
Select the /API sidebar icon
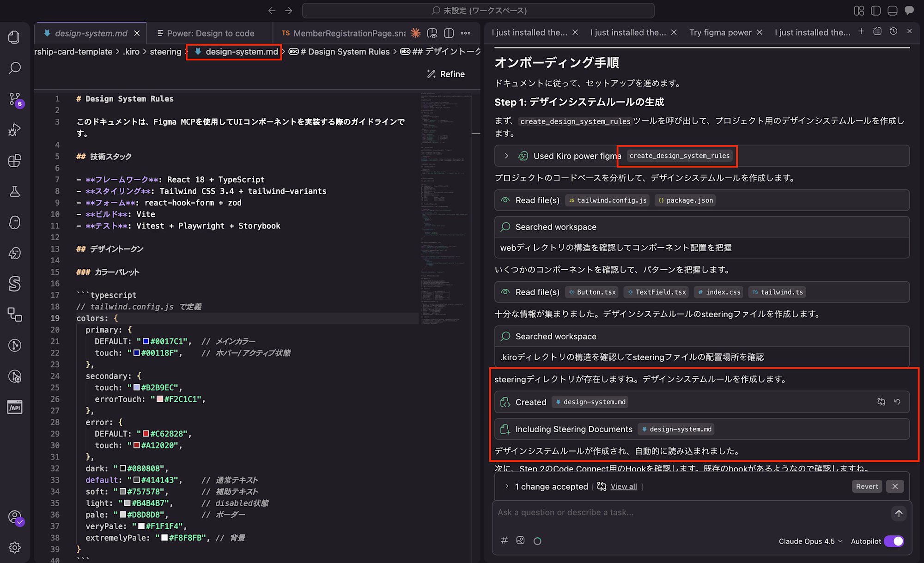[x=14, y=407]
